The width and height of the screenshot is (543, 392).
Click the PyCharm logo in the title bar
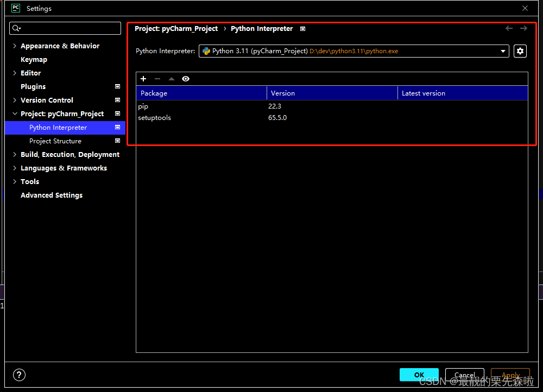(16, 8)
